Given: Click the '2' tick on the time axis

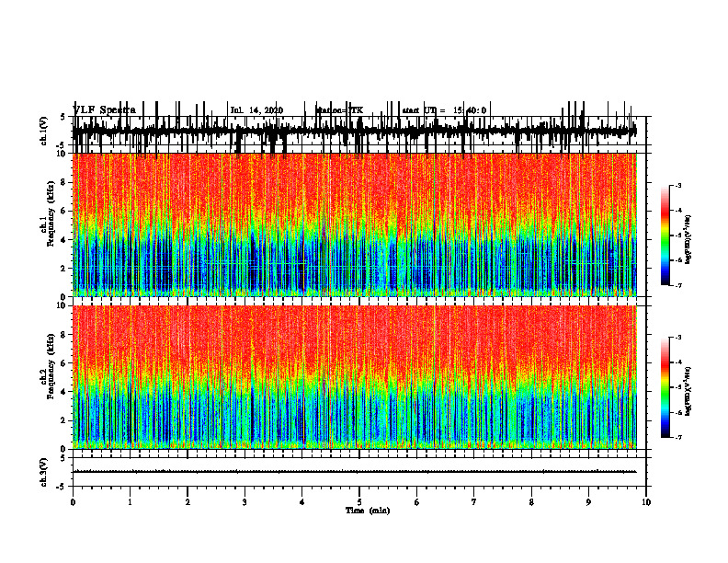Looking at the screenshot, I should tap(188, 502).
